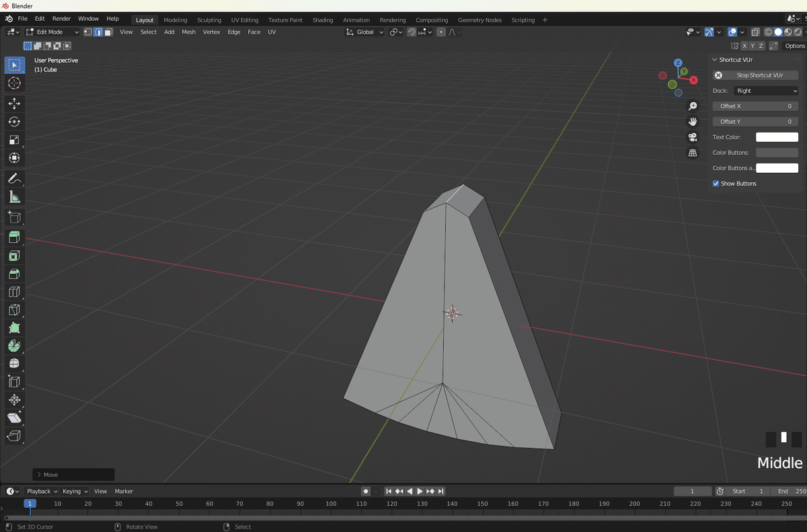Image resolution: width=807 pixels, height=532 pixels.
Task: Add a new workspace tab
Action: pyautogui.click(x=545, y=20)
